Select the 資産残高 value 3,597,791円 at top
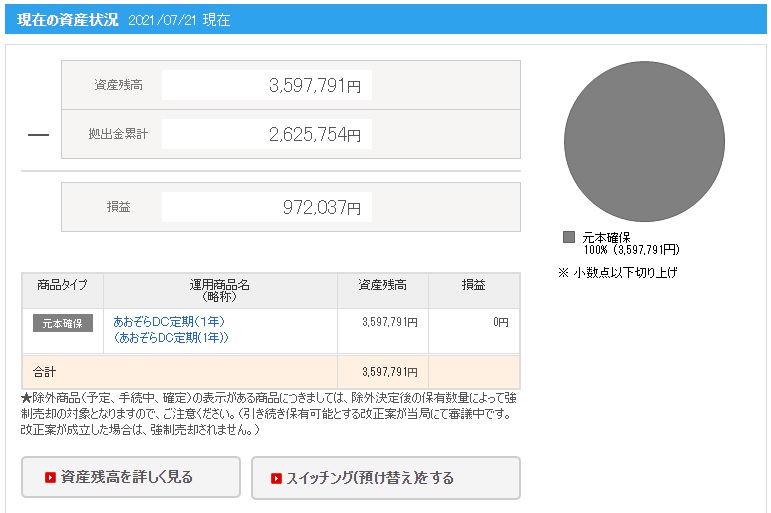Image resolution: width=771 pixels, height=513 pixels. (314, 86)
